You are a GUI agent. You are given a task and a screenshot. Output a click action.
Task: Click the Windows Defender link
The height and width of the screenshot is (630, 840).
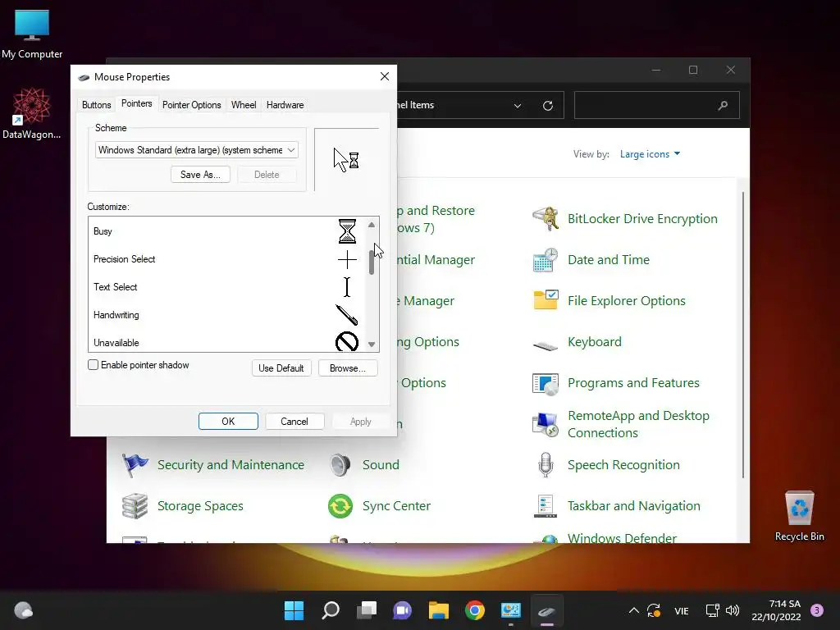[x=622, y=538]
